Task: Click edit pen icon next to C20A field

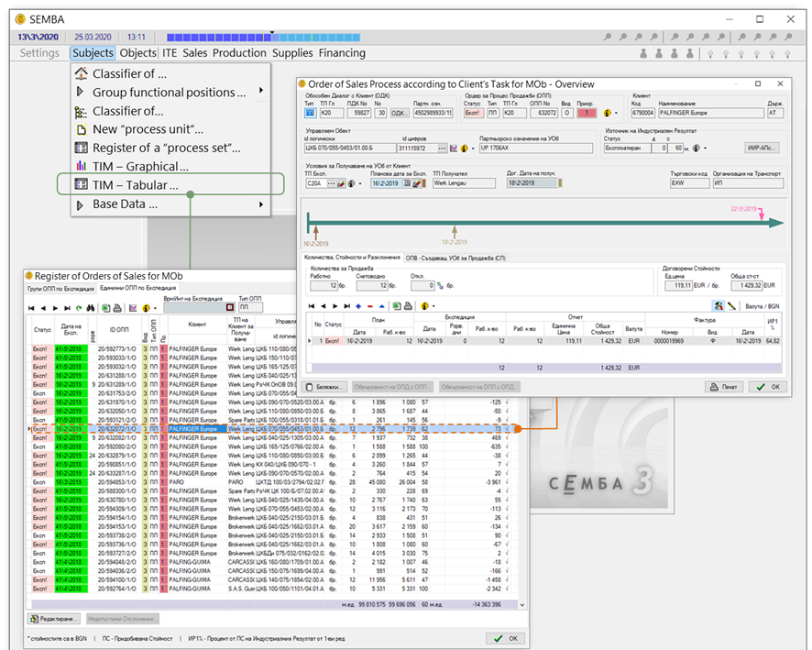Action: pos(341,183)
